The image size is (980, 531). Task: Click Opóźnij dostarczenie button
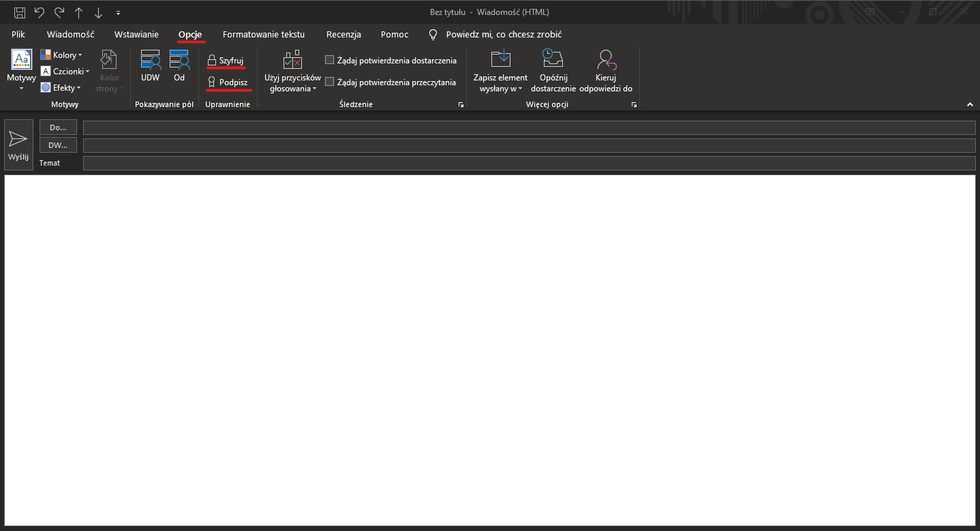click(x=553, y=71)
